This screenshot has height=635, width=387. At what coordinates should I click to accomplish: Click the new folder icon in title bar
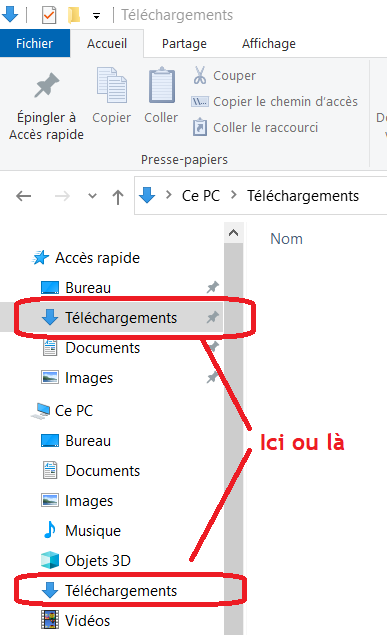point(74,15)
